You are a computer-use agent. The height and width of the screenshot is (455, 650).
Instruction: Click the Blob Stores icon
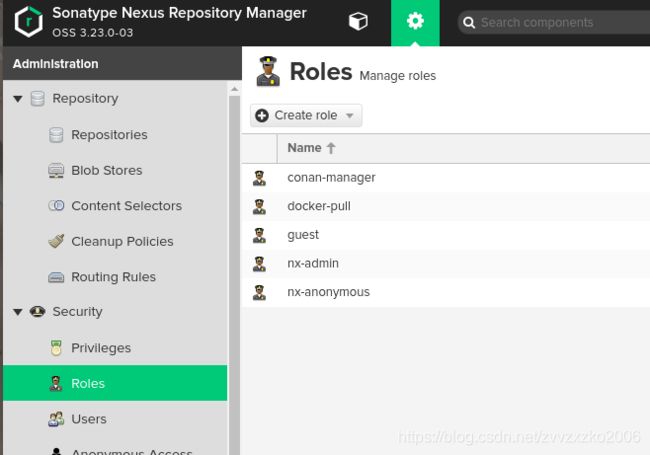coord(56,170)
